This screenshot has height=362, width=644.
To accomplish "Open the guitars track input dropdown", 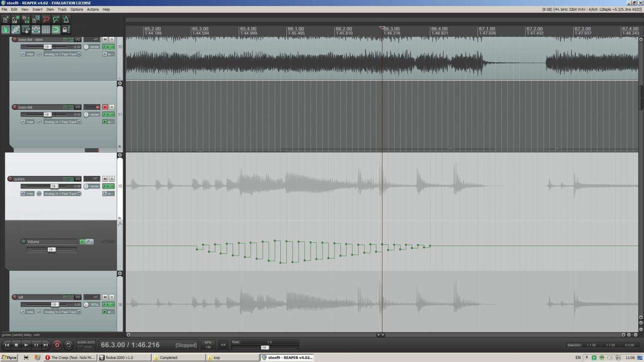I will coord(63,194).
